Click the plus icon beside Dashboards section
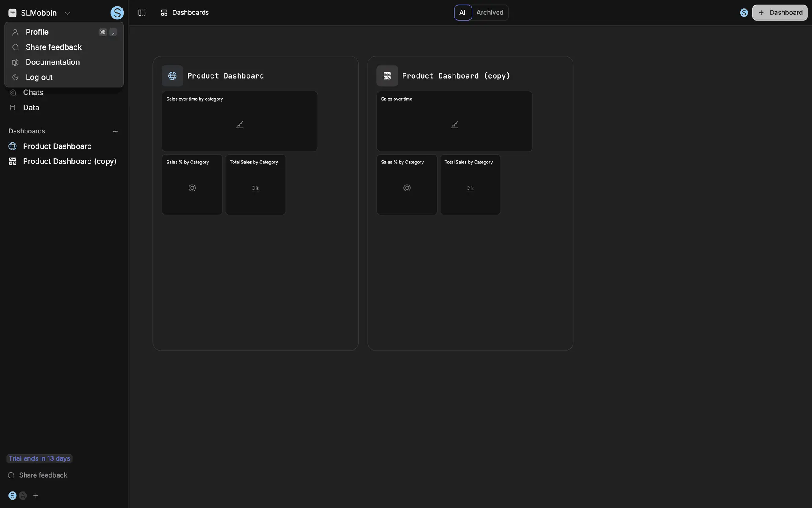The height and width of the screenshot is (508, 812). click(x=115, y=131)
